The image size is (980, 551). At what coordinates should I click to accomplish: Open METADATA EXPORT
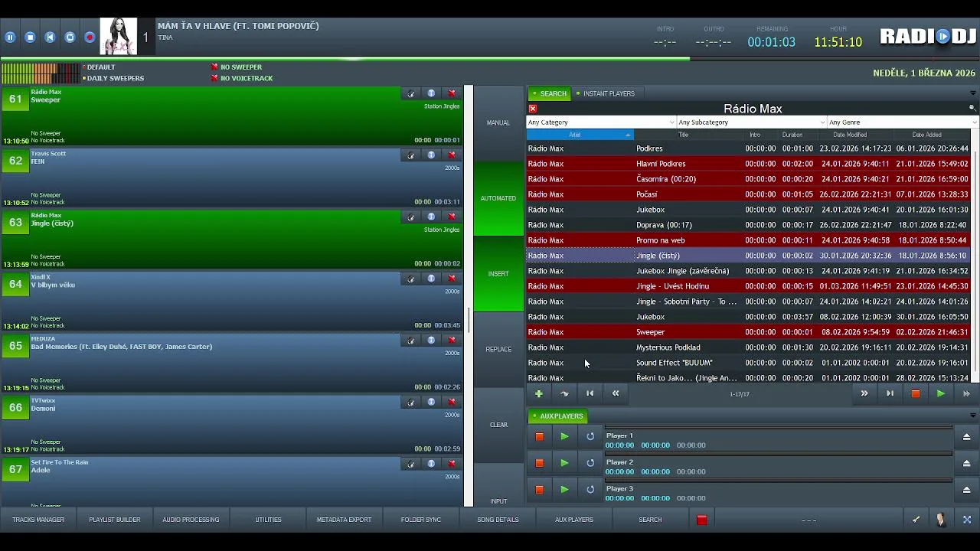click(344, 520)
